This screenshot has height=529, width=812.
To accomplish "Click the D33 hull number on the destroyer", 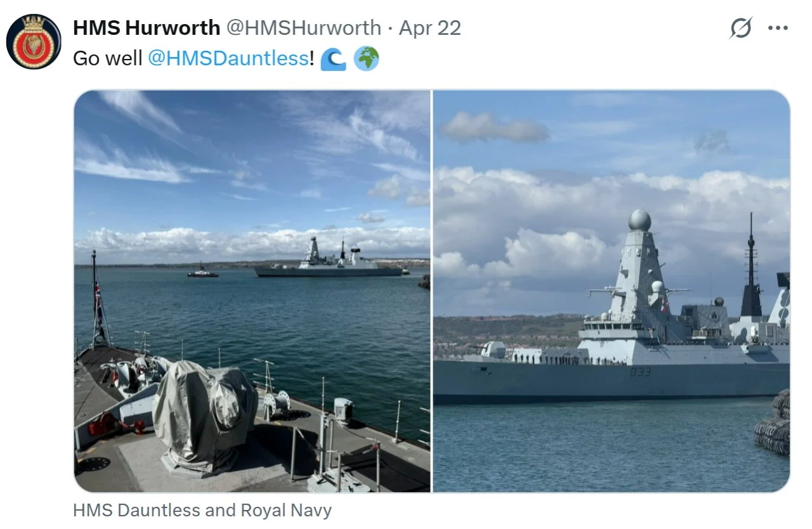I will pos(640,372).
